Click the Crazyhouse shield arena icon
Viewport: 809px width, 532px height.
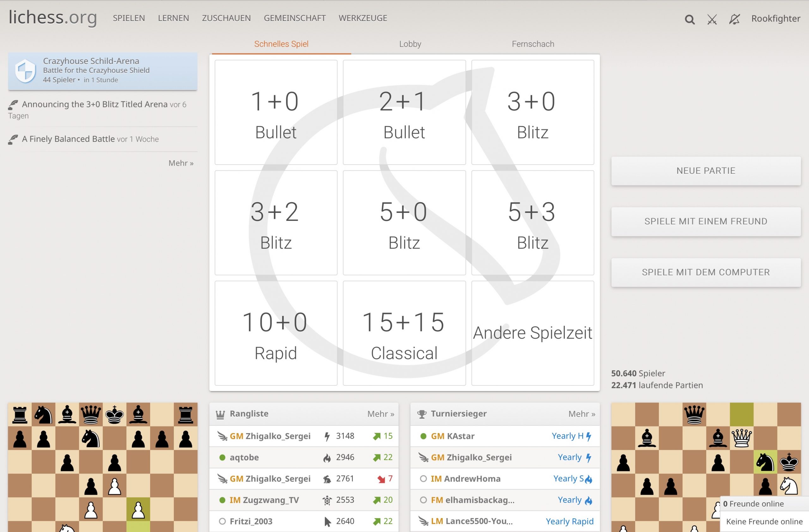(x=26, y=71)
